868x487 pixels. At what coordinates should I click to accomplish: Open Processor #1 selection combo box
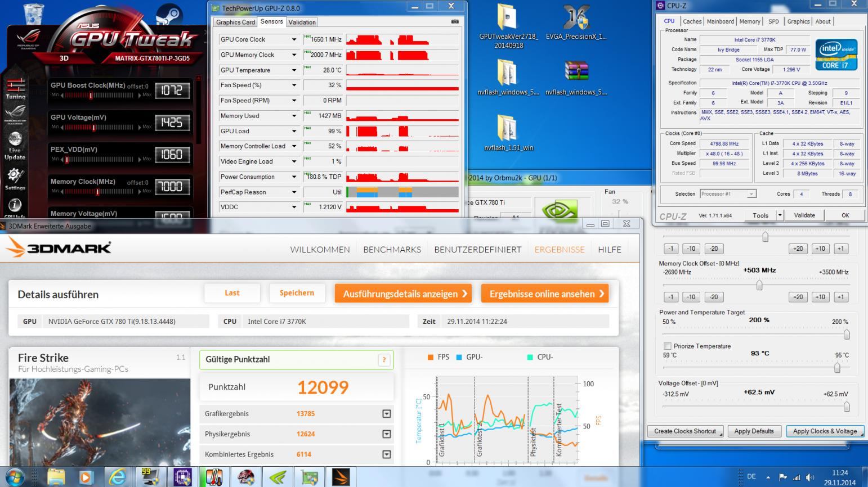pyautogui.click(x=728, y=193)
